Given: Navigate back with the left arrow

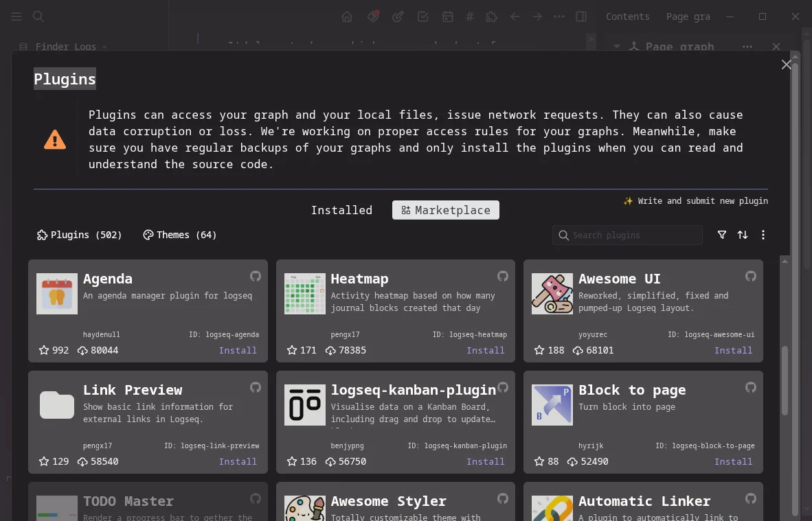Looking at the screenshot, I should point(515,16).
